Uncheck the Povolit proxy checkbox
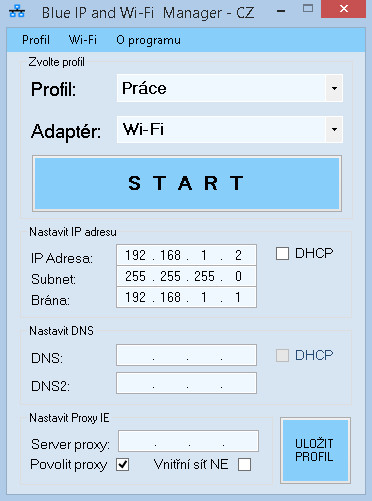Image resolution: width=372 pixels, height=501 pixels. point(123,464)
